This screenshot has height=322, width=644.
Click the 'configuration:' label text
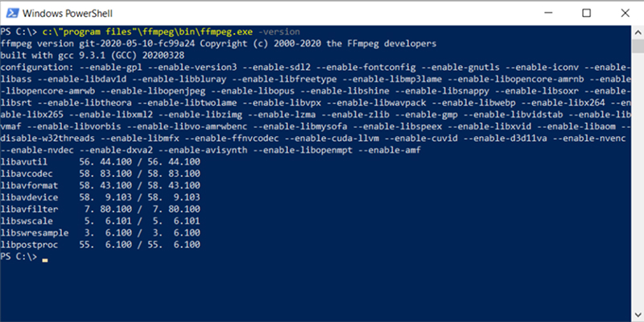(x=36, y=68)
